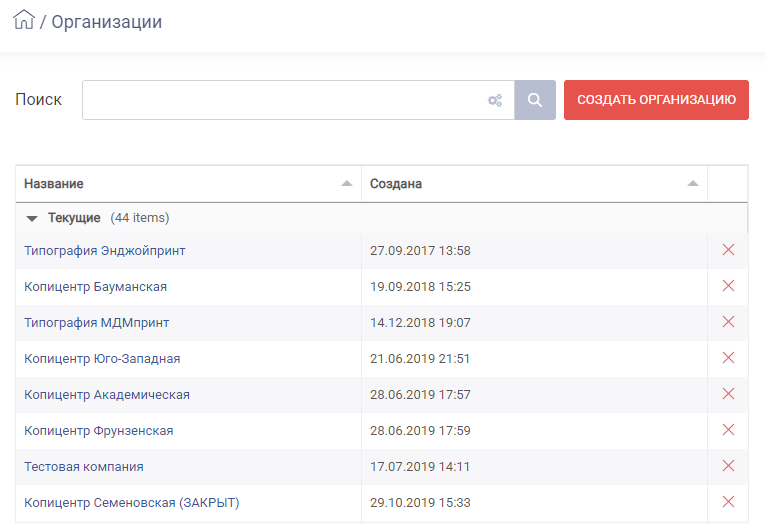Click the magnifier search button
The height and width of the screenshot is (524, 765).
pyautogui.click(x=535, y=100)
